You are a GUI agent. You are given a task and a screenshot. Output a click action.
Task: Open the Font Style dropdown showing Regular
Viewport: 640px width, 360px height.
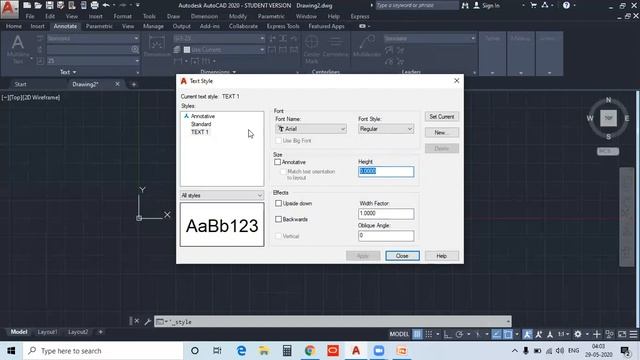[x=386, y=129]
